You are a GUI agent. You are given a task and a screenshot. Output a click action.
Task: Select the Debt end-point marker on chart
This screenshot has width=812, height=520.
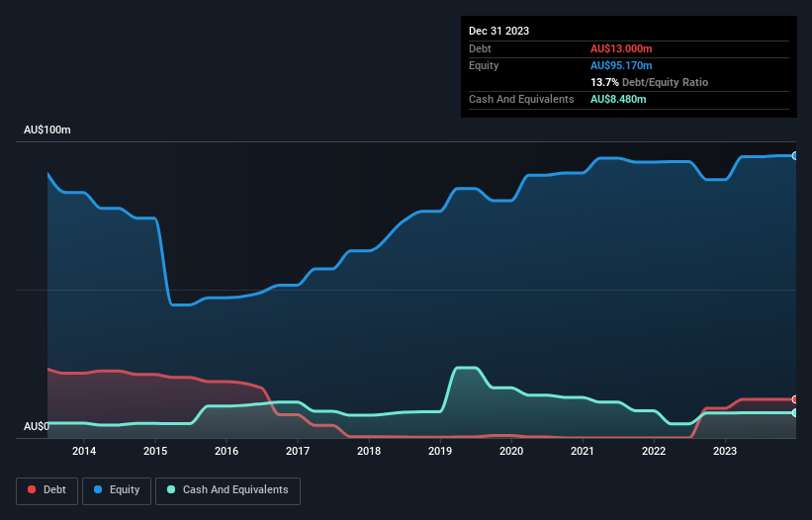coord(795,399)
